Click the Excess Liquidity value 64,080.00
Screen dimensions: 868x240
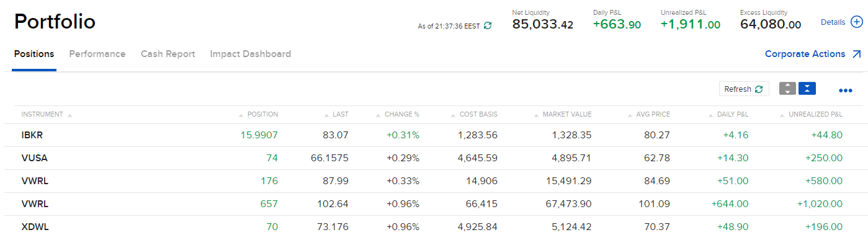(771, 25)
